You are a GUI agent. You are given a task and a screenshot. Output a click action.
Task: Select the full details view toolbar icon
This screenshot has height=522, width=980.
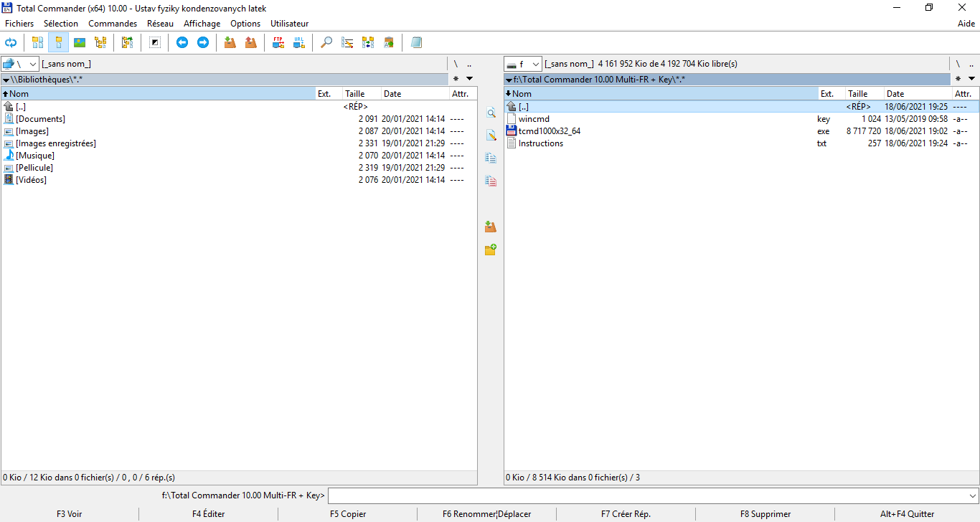[x=58, y=42]
